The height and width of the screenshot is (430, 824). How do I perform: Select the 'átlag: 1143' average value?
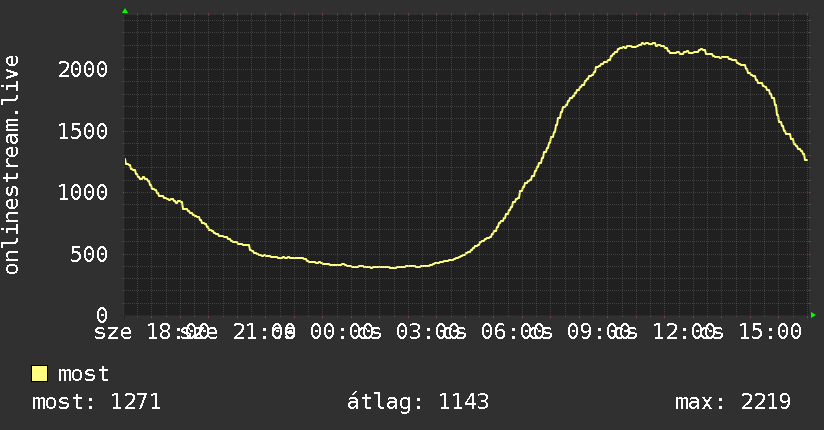pyautogui.click(x=418, y=402)
